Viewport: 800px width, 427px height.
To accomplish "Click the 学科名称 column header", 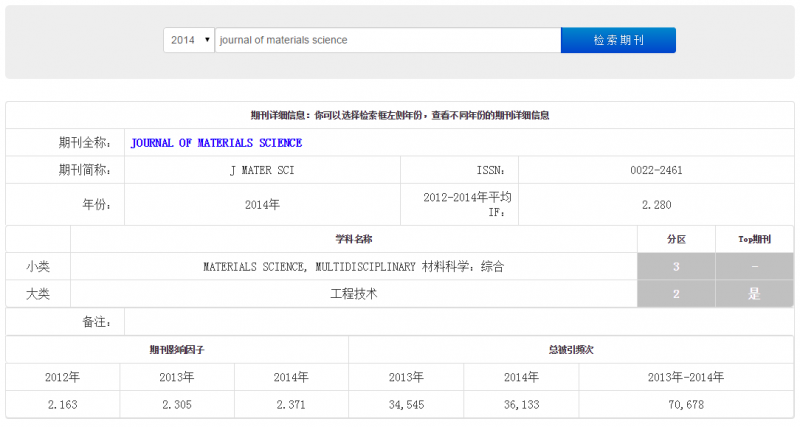I will pos(354,239).
